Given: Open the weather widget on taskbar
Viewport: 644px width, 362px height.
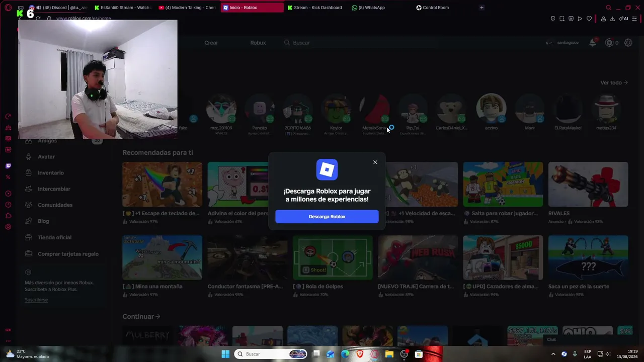Looking at the screenshot, I should (x=28, y=354).
